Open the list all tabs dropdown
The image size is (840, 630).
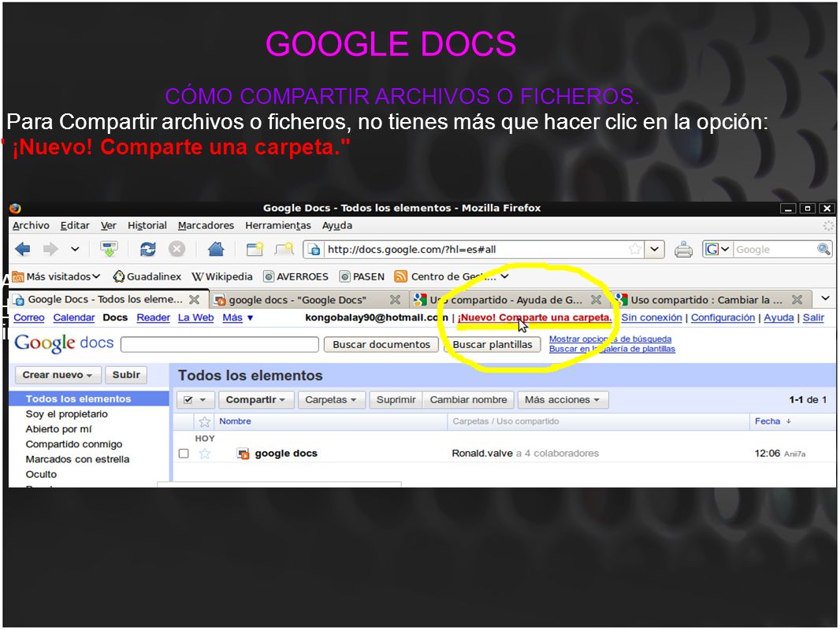coord(826,298)
